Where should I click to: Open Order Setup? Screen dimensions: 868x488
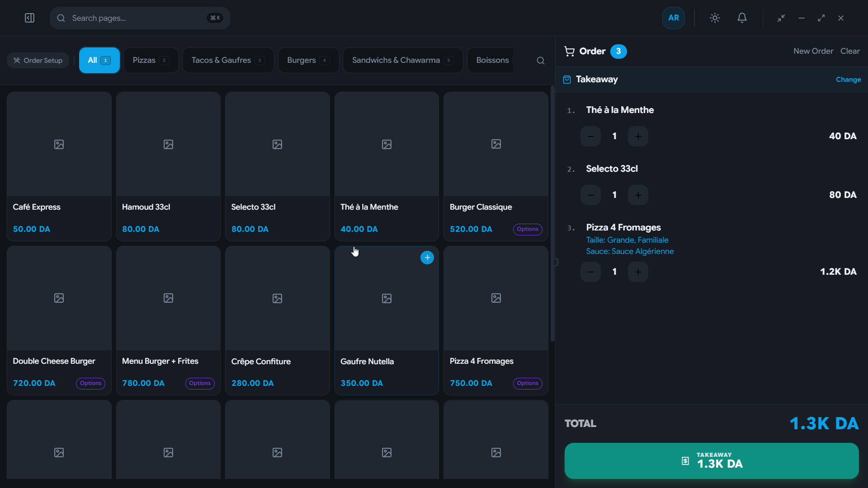coord(38,61)
